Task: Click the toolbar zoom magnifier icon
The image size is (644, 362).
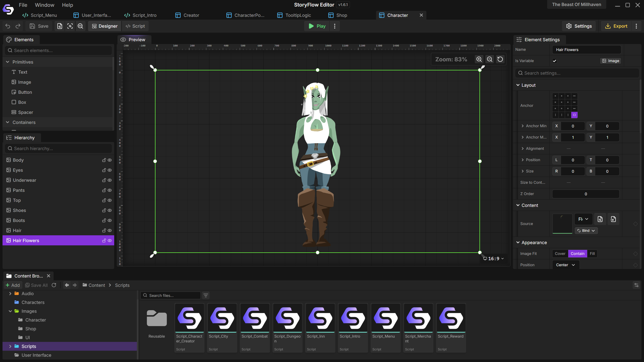Action: (80, 26)
